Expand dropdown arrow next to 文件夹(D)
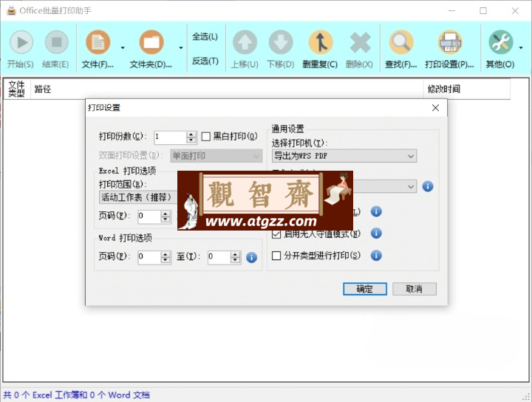 point(181,48)
